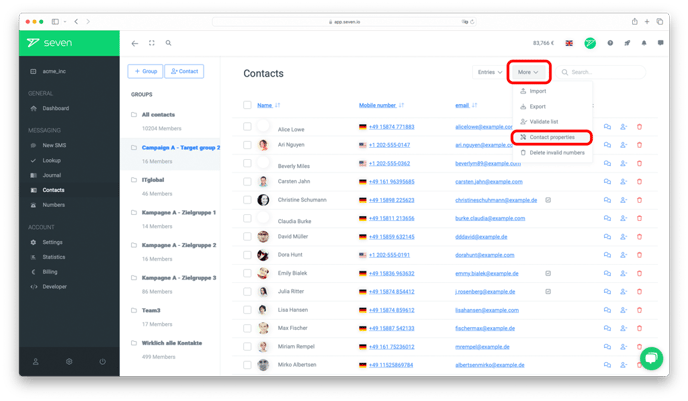Open Journal in sidebar
Screen dimensions: 688x401
point(51,175)
